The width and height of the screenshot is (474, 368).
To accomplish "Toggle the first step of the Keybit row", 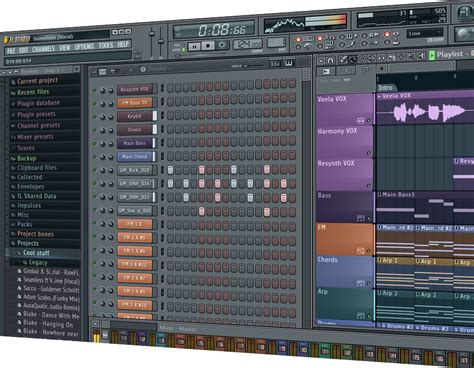I will click(x=170, y=115).
